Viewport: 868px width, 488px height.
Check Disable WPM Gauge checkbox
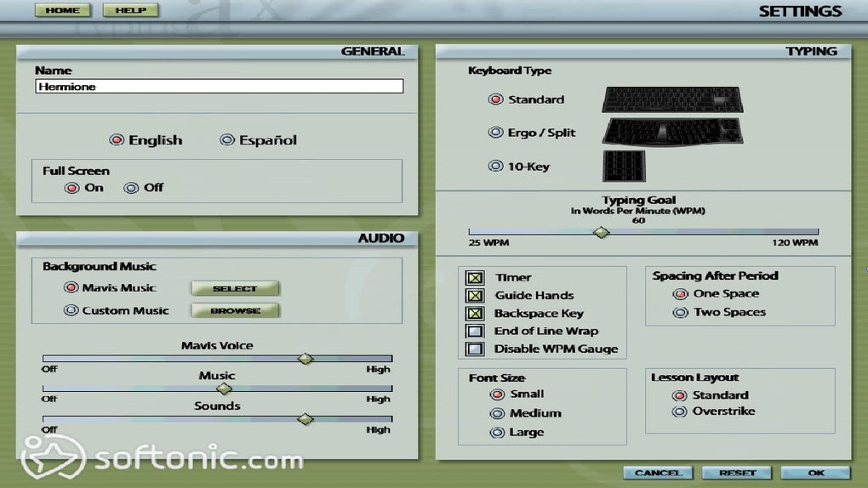coord(475,349)
